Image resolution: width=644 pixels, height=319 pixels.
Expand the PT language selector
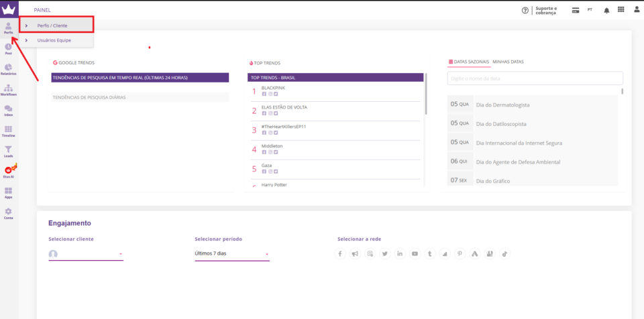pos(590,10)
